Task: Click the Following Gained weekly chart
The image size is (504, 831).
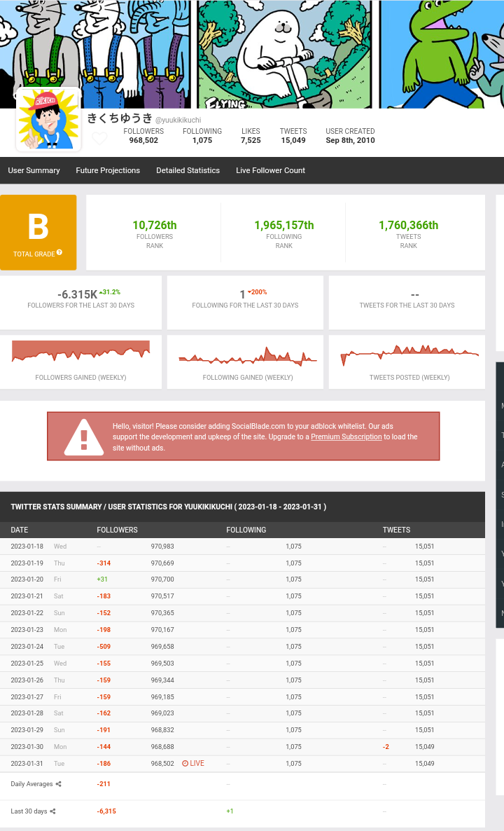Action: [248, 356]
